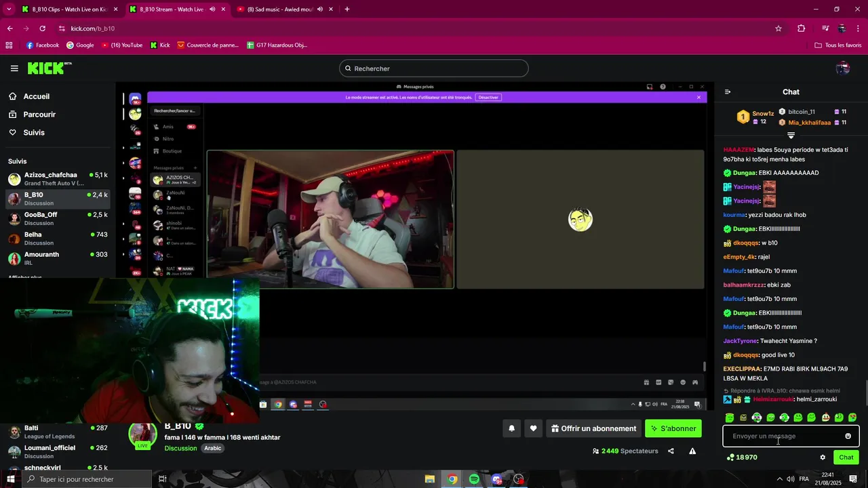Open chat settings gear
The image size is (868, 488).
point(823,457)
